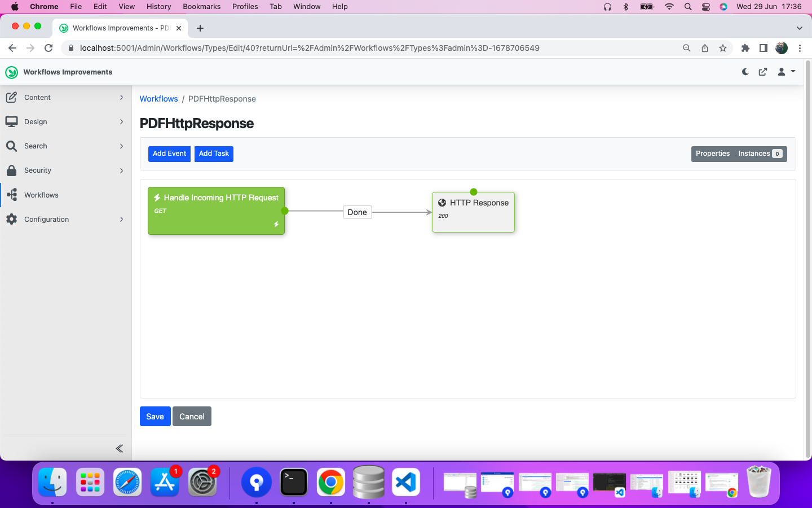The height and width of the screenshot is (508, 812).
Task: Cancel workflow editing
Action: 192,417
